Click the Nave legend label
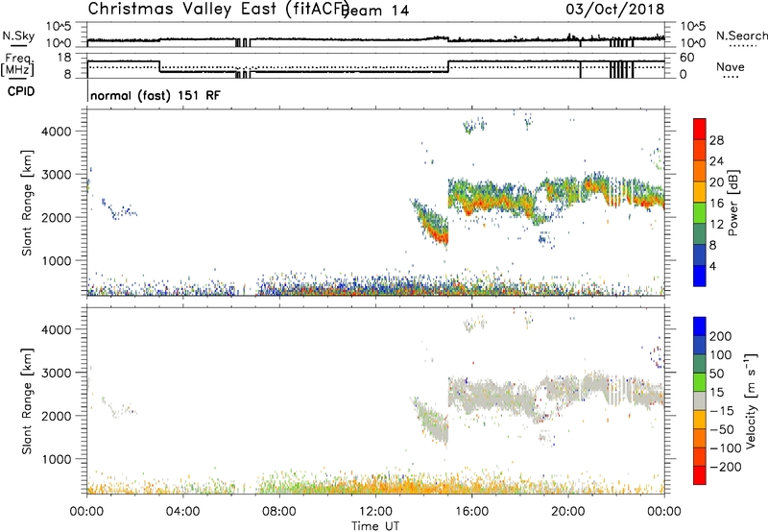The image size is (768, 532). coord(730,67)
